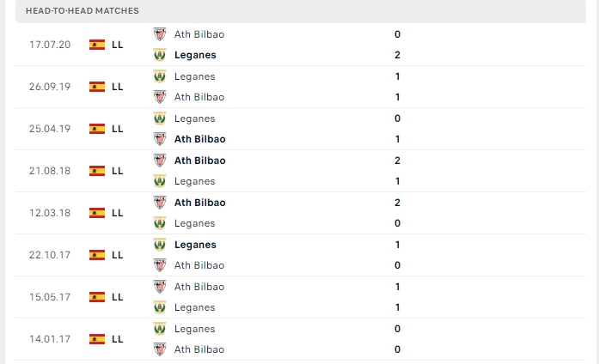Open bold Leganes winner name 17.07.20
The image size is (599, 364).
click(195, 55)
